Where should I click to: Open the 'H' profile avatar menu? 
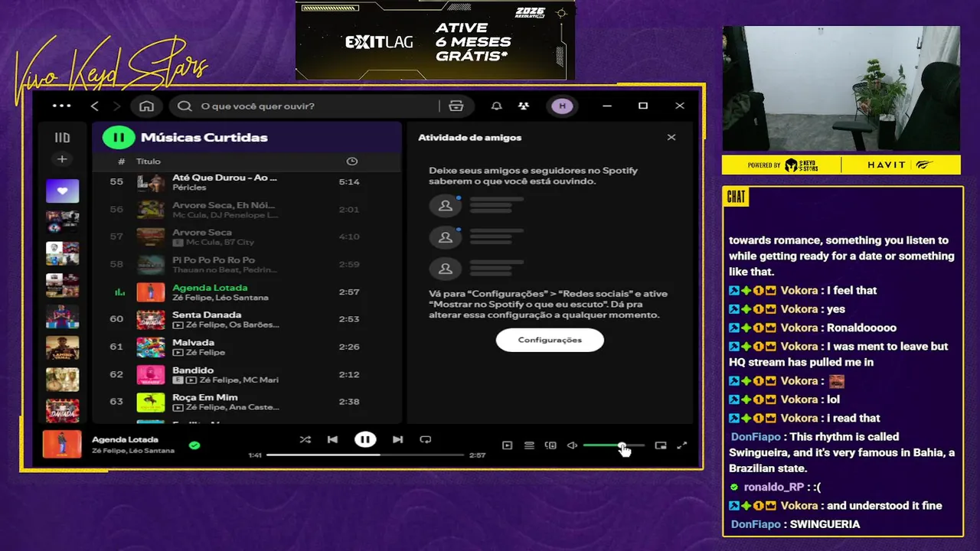coord(563,106)
